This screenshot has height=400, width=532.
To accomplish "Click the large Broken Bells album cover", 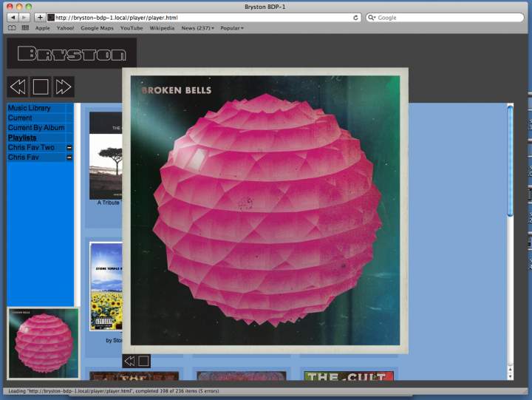I will click(x=265, y=210).
